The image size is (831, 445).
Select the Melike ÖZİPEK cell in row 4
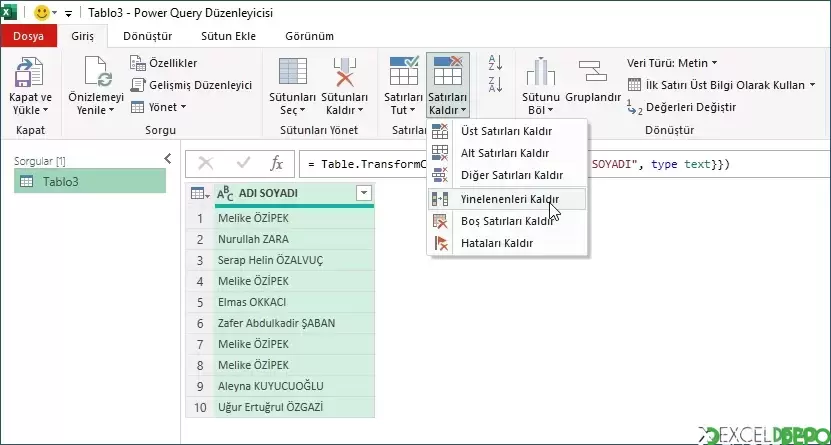[x=294, y=281]
